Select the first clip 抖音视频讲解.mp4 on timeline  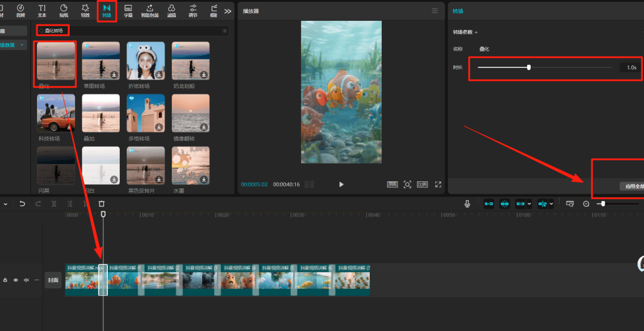(x=82, y=280)
